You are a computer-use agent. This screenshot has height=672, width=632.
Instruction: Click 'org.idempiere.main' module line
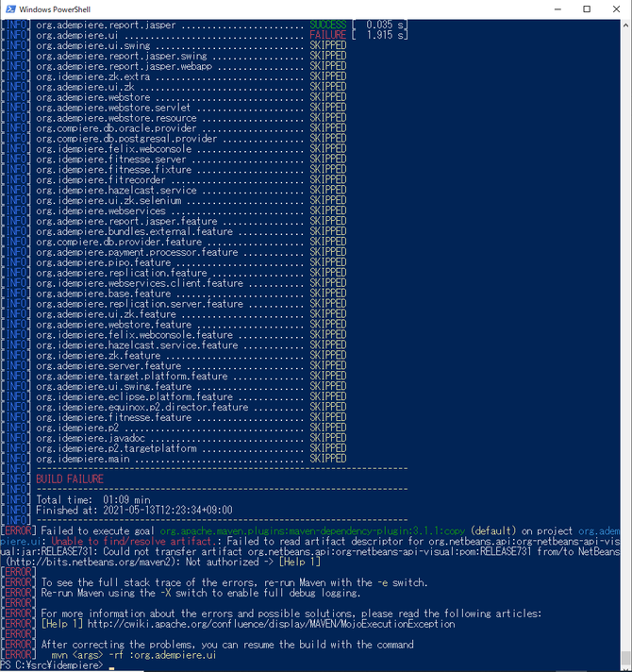tap(191, 459)
